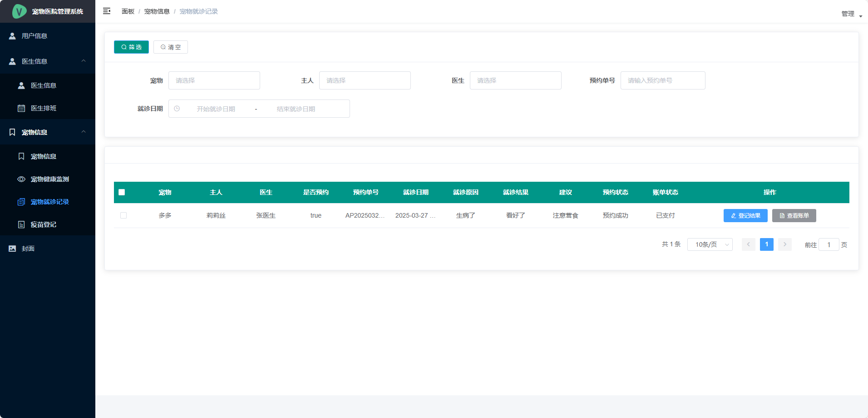Click the 生病了 visit reason cell
The width and height of the screenshot is (868, 418).
pos(466,215)
